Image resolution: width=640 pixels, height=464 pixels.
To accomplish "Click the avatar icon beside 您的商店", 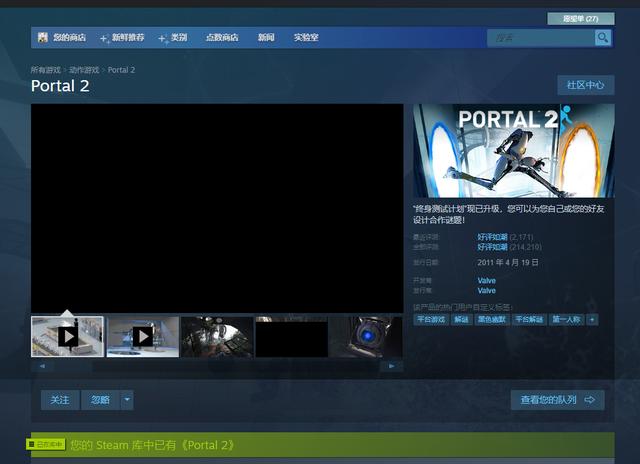I will tap(43, 38).
